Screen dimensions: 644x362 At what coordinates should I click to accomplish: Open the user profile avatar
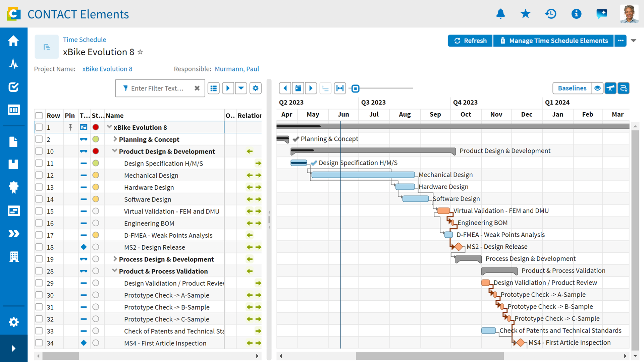[x=629, y=14]
